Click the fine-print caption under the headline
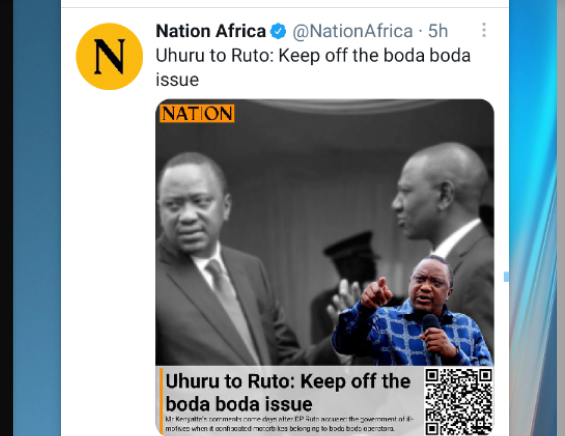 pyautogui.click(x=289, y=424)
